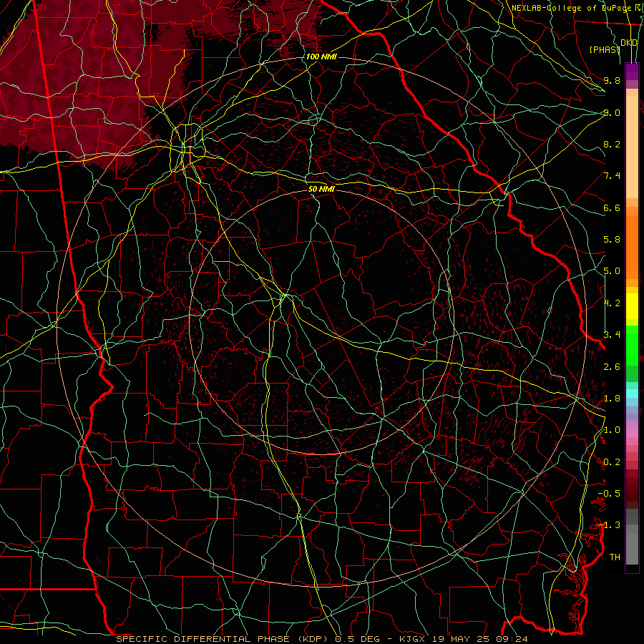Click the [PHAS] legend header label
Viewport: 644px width, 644px height.
pos(605,49)
